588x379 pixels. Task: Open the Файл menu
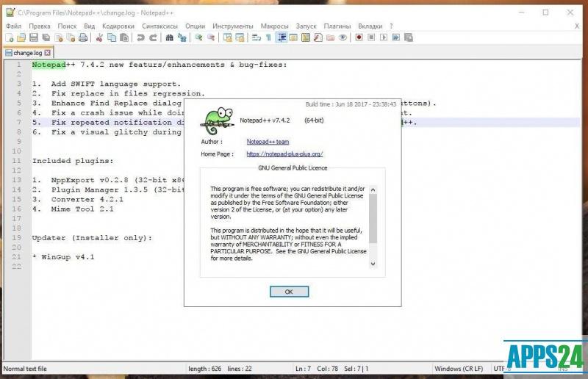tap(13, 26)
